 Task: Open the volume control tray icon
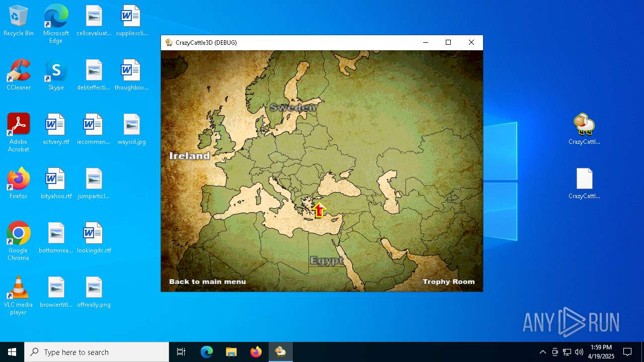[x=579, y=352]
